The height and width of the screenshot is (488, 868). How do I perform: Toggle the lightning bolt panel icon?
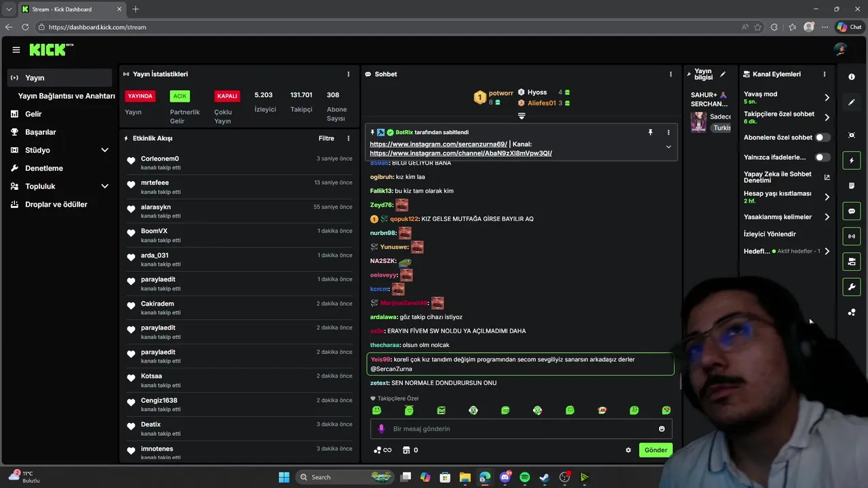click(852, 161)
